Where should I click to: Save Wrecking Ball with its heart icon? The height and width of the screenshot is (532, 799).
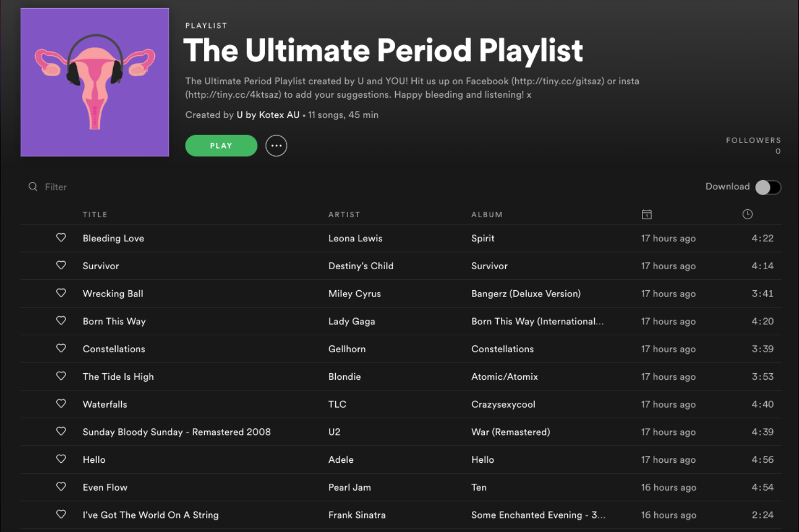pos(61,293)
